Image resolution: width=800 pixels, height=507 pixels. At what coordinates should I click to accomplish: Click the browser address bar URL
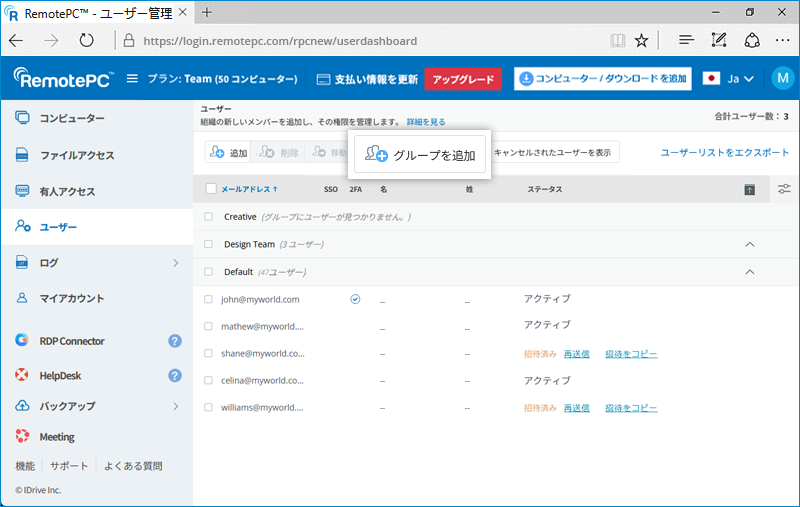point(280,41)
